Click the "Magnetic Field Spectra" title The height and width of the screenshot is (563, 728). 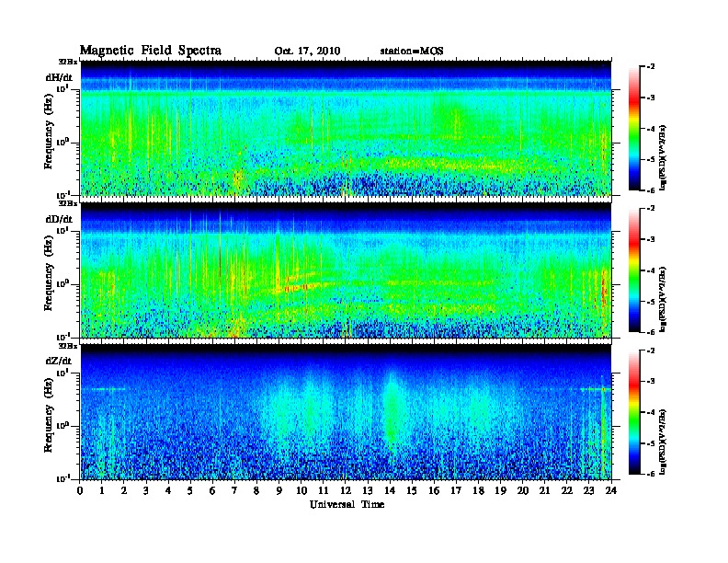pos(151,51)
